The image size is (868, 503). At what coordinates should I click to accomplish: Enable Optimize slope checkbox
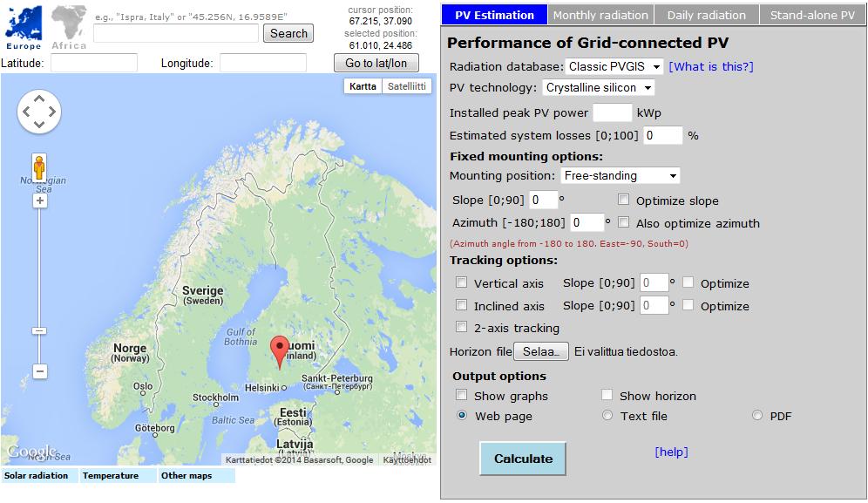pyautogui.click(x=624, y=200)
